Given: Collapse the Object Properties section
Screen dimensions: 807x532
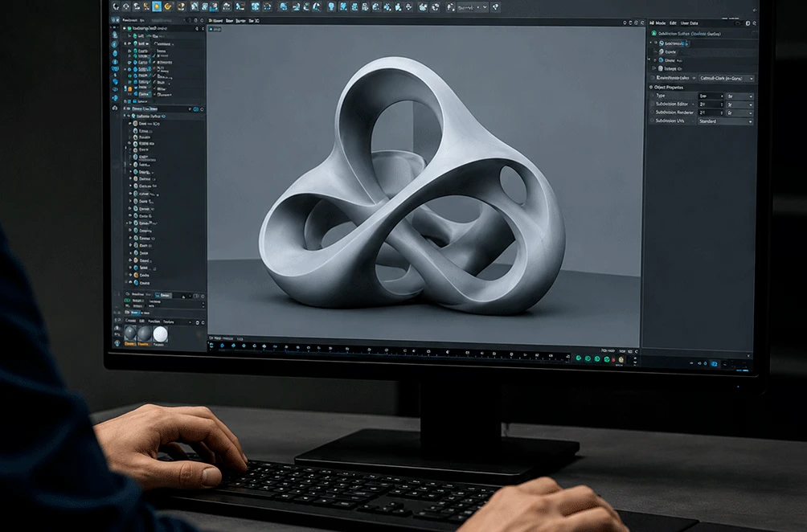Looking at the screenshot, I should [x=651, y=88].
